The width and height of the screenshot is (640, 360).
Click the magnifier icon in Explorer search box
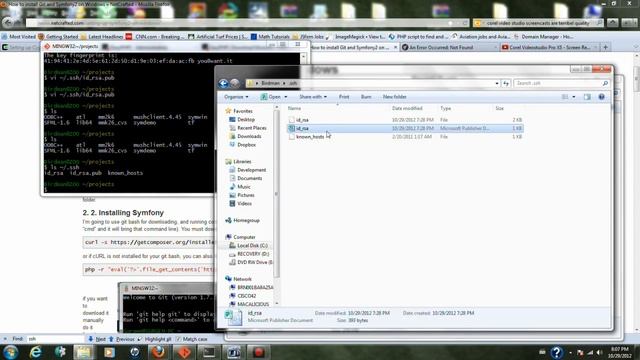coord(605,83)
